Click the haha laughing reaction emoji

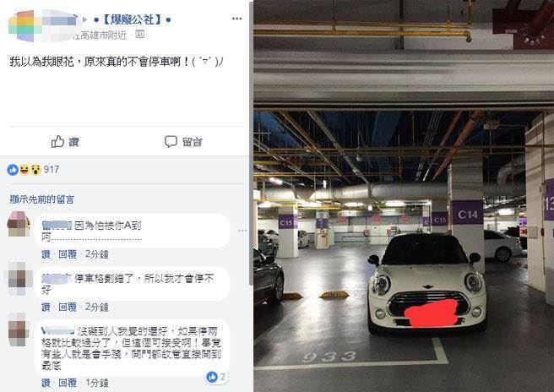click(x=24, y=170)
